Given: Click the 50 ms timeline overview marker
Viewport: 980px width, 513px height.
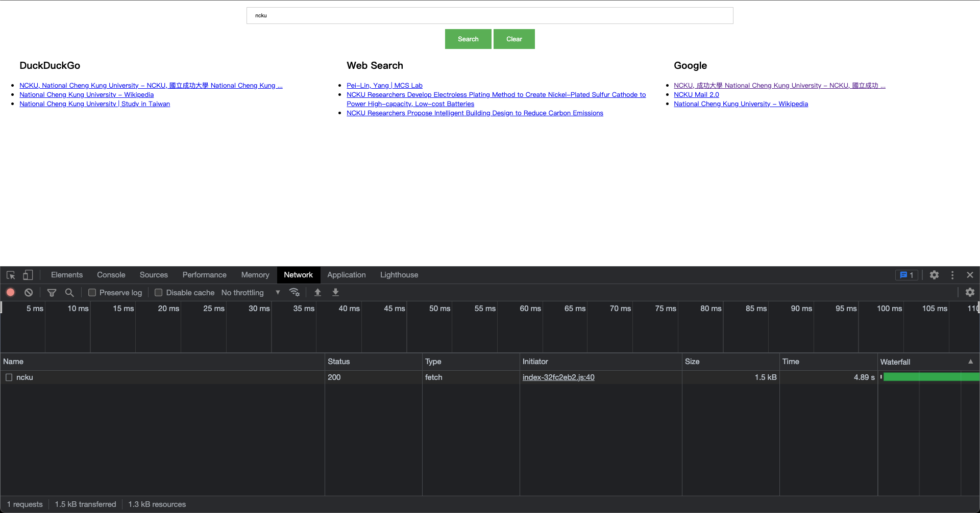Looking at the screenshot, I should 439,309.
